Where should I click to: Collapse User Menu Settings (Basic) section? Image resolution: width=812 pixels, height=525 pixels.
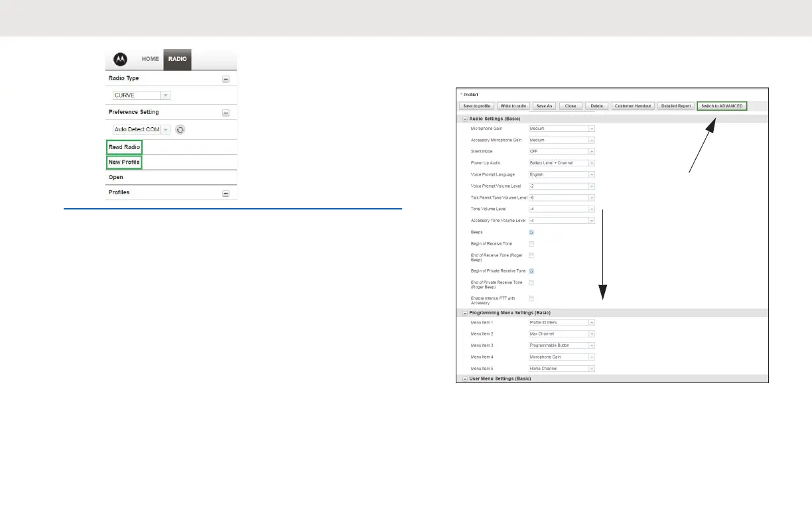coord(465,379)
